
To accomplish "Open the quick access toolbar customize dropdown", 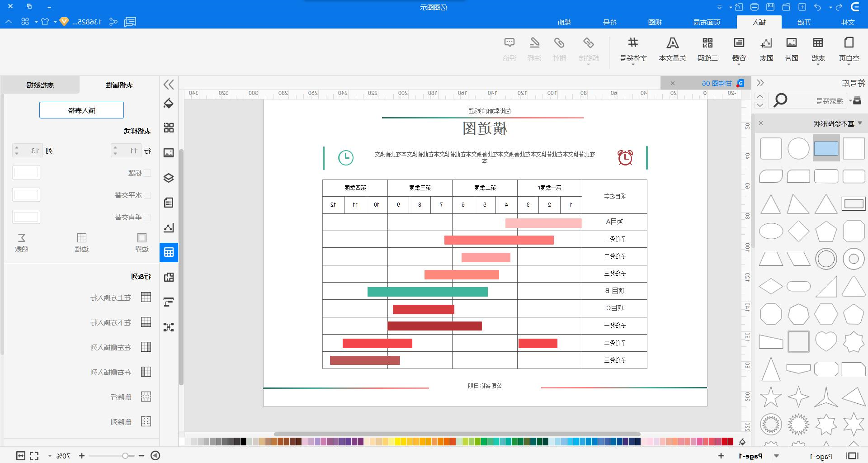I will 719,7.
